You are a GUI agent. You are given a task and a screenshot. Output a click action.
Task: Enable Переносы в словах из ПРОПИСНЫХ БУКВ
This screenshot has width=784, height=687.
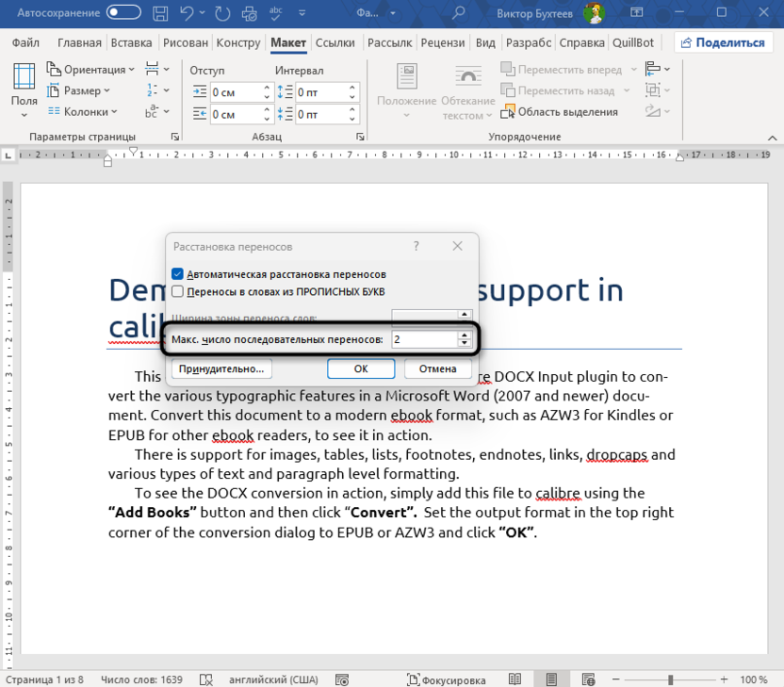point(177,292)
